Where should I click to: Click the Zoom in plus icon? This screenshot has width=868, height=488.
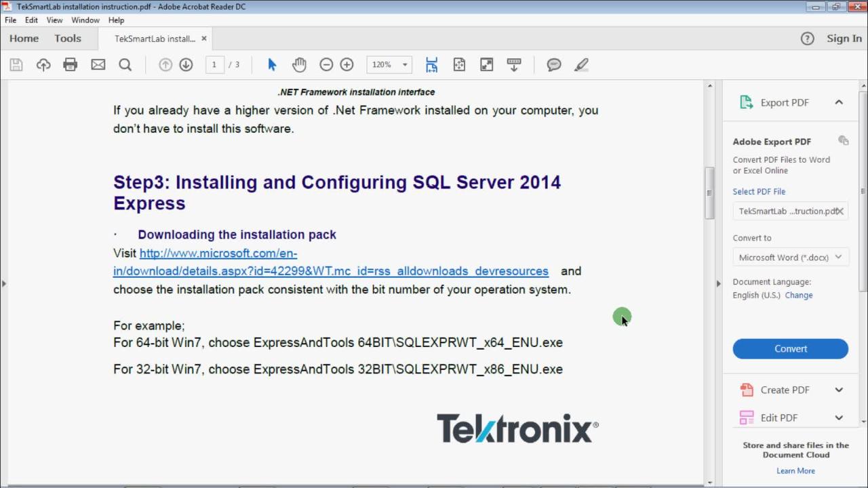347,65
